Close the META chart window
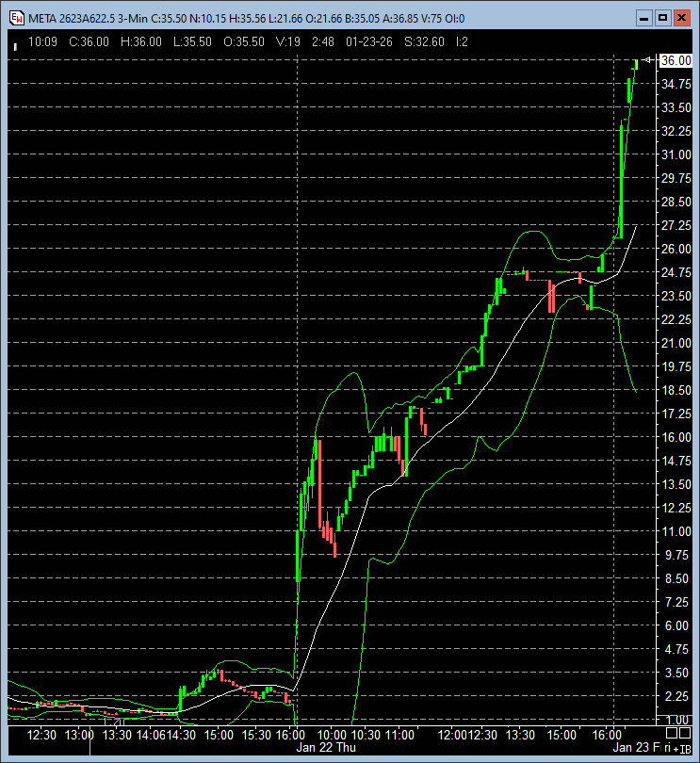 tap(681, 17)
